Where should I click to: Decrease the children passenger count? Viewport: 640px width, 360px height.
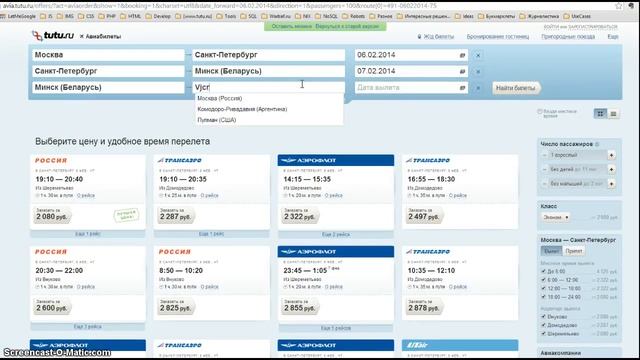coord(544,169)
